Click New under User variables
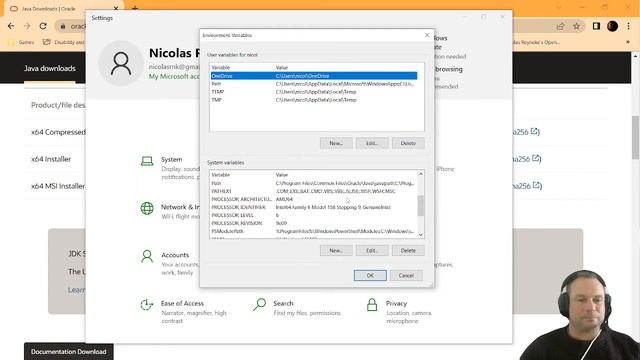This screenshot has height=360, width=640. point(336,143)
